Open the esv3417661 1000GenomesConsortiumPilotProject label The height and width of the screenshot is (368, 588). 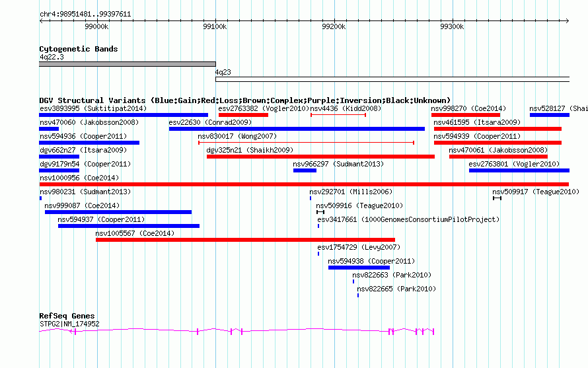tap(408, 219)
